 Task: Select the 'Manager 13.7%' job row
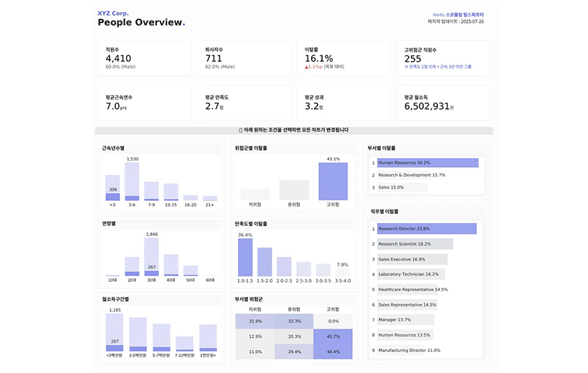tap(406, 320)
